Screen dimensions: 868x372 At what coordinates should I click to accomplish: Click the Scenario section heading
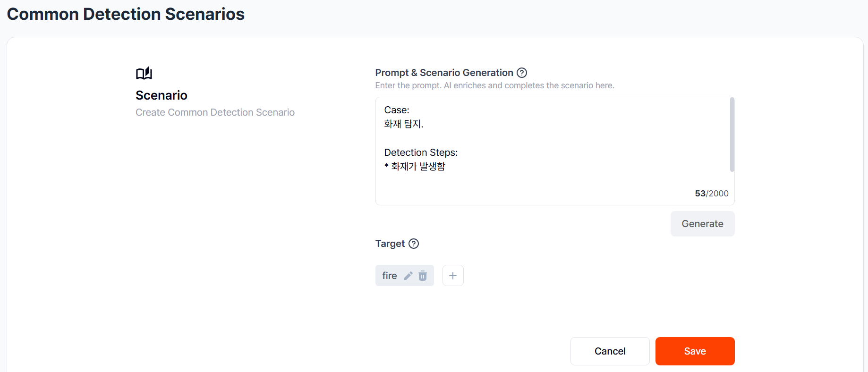[x=162, y=95]
